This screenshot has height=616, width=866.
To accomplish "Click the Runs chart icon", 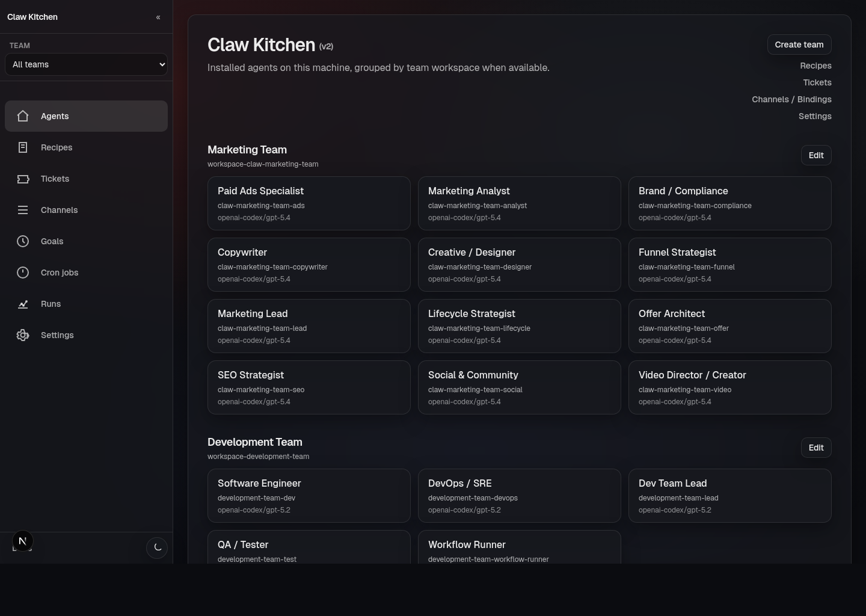I will pos(23,304).
